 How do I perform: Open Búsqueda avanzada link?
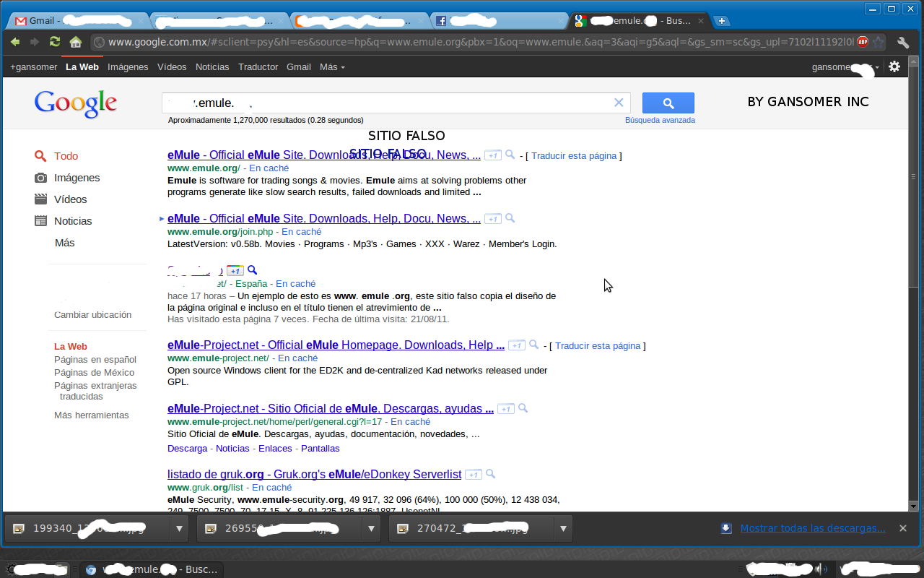660,119
